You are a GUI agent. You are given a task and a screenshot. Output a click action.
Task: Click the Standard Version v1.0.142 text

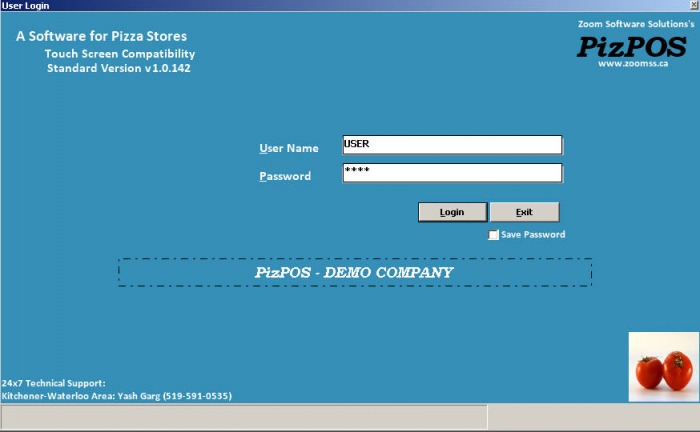(x=119, y=68)
